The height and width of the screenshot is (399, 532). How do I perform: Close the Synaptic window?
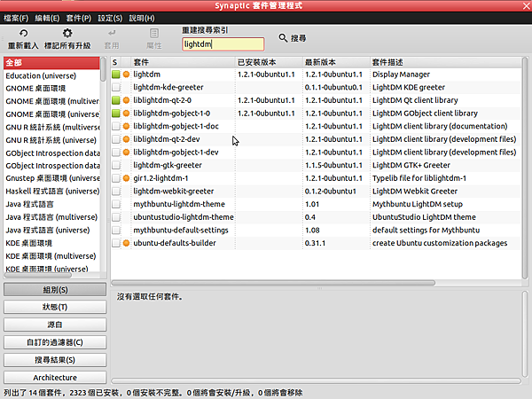527,5
